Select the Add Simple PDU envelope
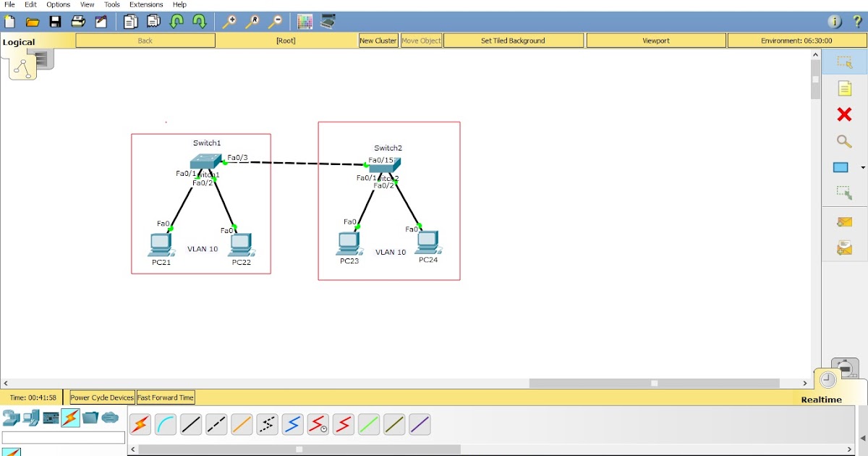Viewport: 868px width, 456px height. pyautogui.click(x=844, y=221)
